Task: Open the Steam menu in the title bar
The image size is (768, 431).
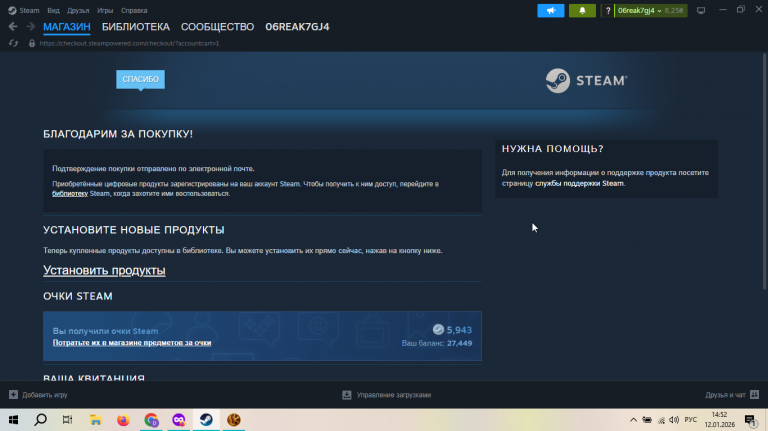Action: (24, 10)
